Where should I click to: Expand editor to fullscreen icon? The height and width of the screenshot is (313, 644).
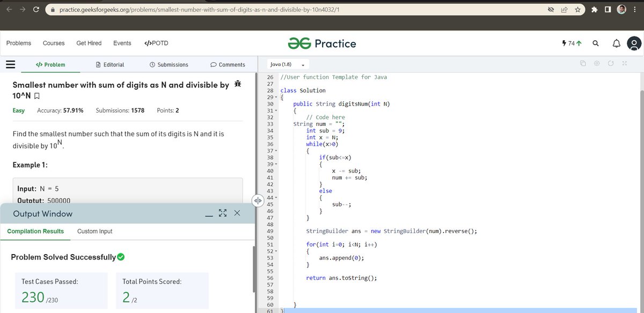pyautogui.click(x=624, y=64)
